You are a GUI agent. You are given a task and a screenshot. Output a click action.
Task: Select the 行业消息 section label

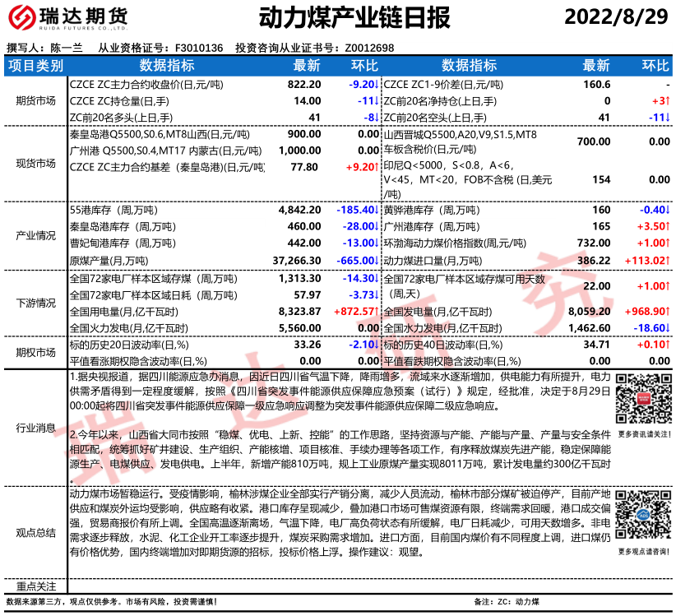coord(35,428)
